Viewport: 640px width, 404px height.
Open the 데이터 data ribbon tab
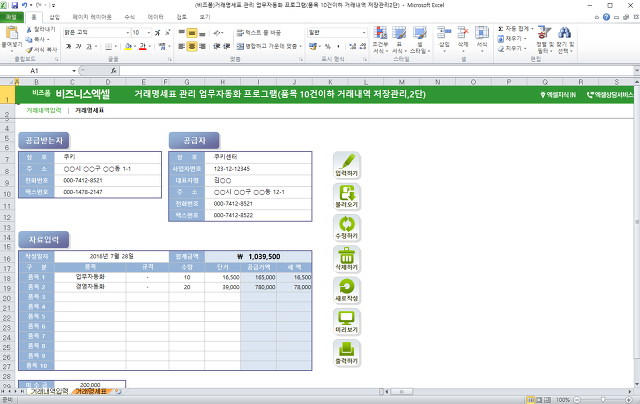point(156,17)
